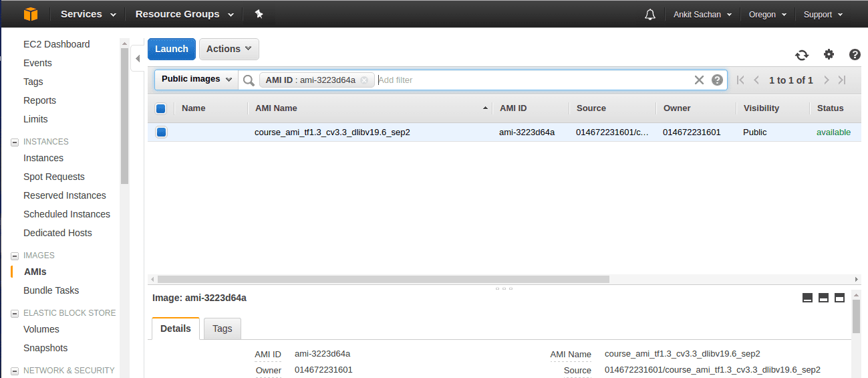Open the pin shortcuts icon in navbar
The image size is (868, 378).
(259, 14)
